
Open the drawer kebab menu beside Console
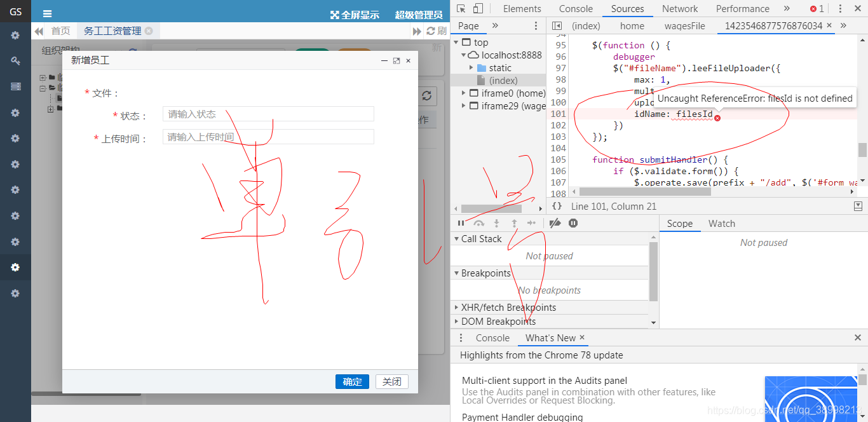tap(461, 338)
